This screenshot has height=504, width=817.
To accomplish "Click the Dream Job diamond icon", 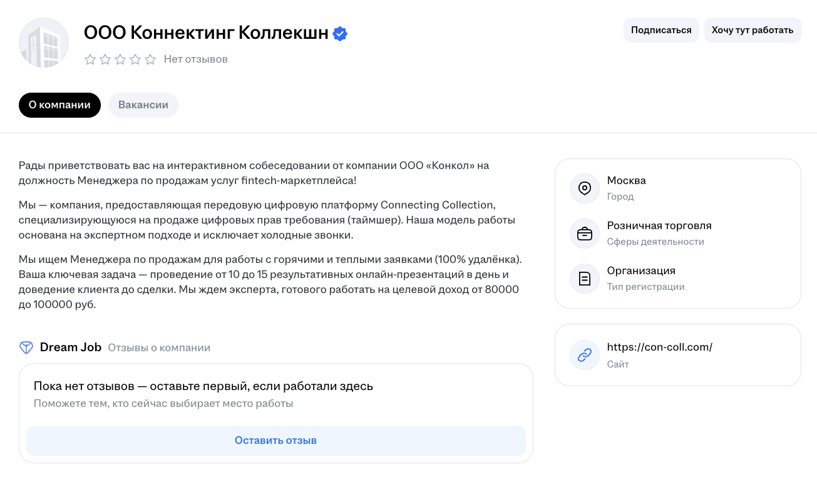I will (x=26, y=347).
